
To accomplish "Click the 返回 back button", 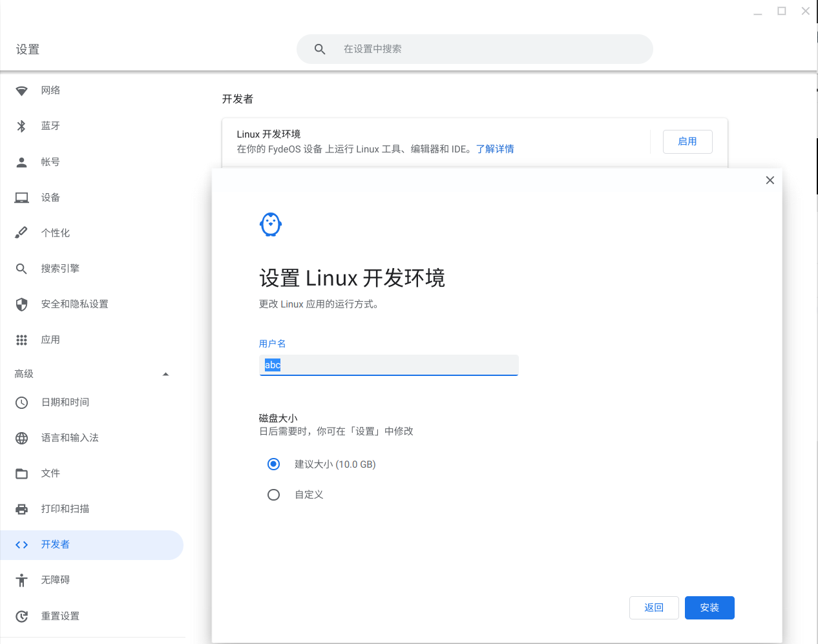I will (654, 608).
